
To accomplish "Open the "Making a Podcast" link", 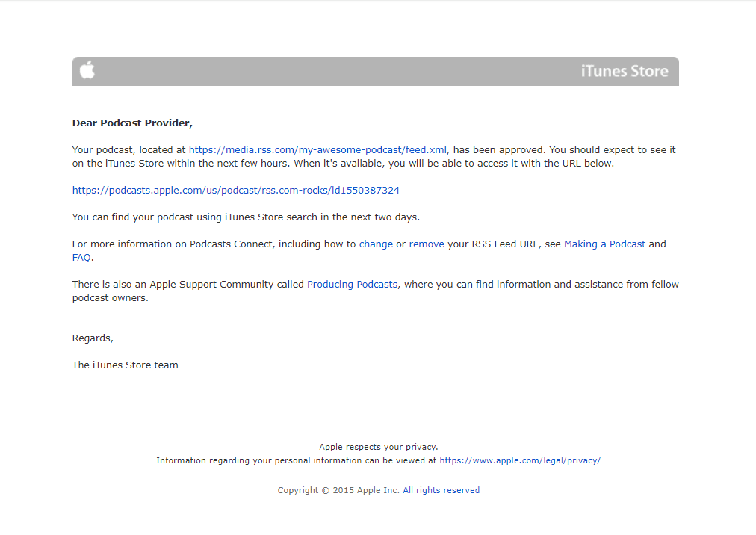I will click(605, 244).
